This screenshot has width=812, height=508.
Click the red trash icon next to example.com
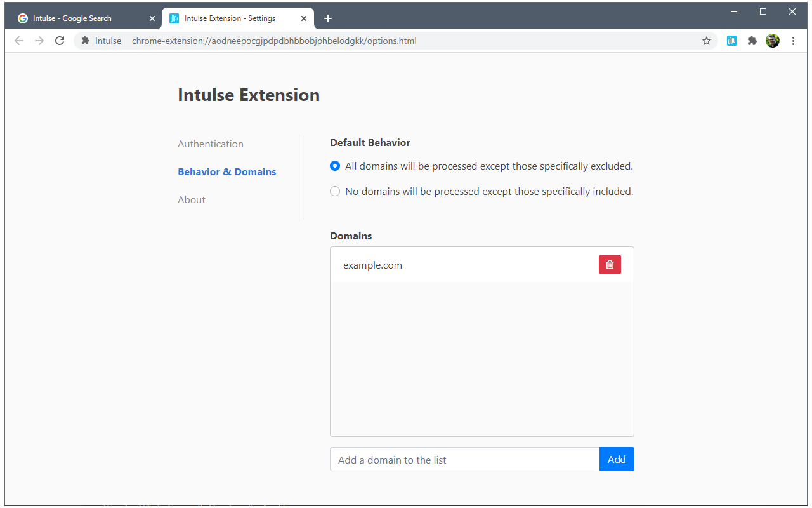click(x=610, y=264)
